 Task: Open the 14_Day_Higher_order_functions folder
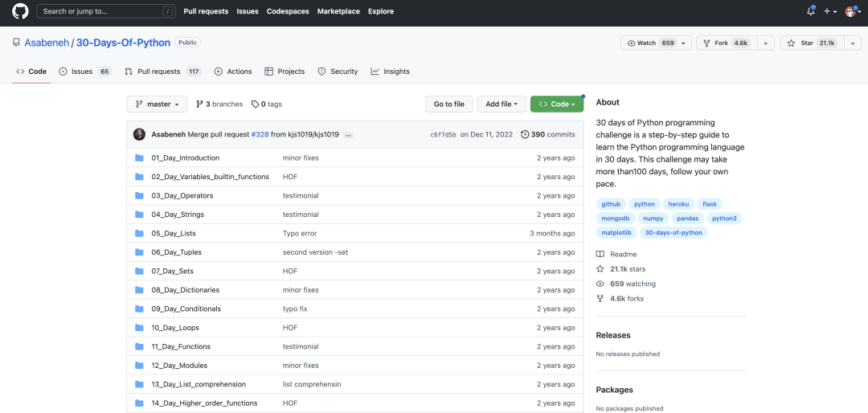[204, 403]
